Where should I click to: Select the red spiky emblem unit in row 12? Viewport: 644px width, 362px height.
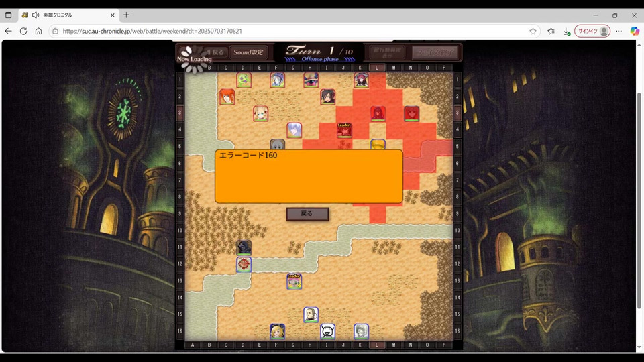coord(244,265)
